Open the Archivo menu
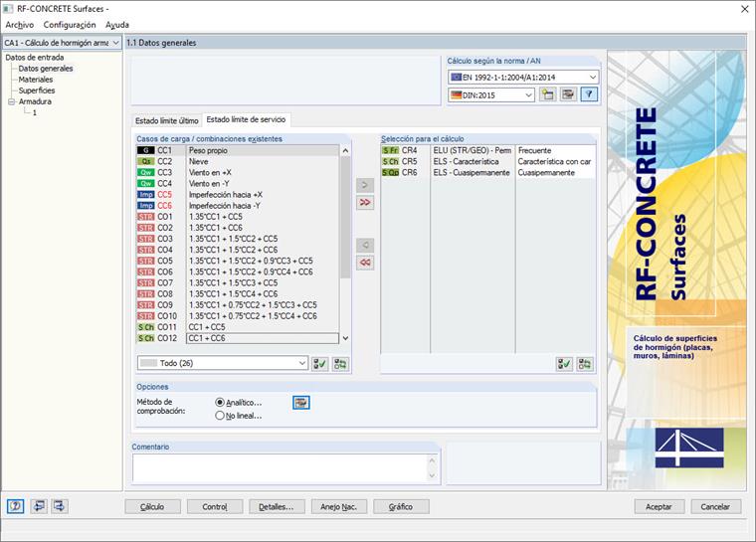756x542 pixels. [x=20, y=25]
